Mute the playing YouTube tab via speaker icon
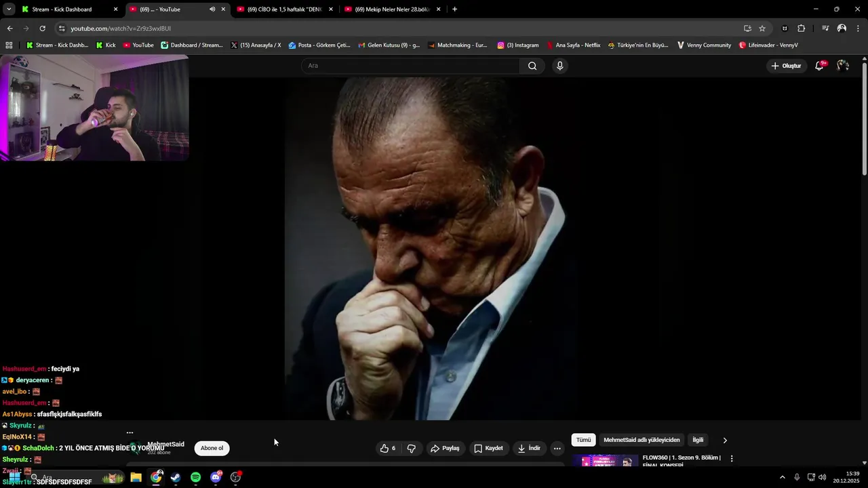The height and width of the screenshot is (488, 868). [x=212, y=9]
